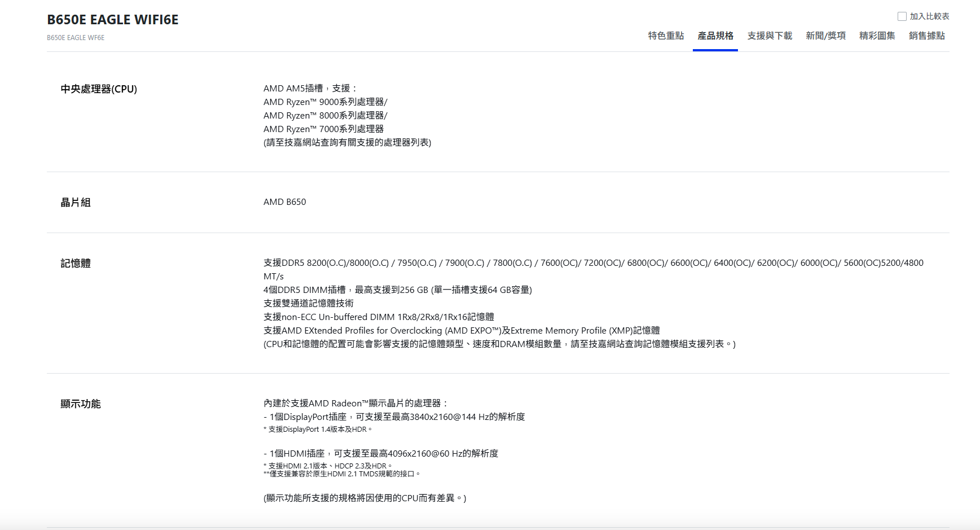The image size is (980, 530).
Task: Click the B650E EAGLE WF6E subtitle
Action: tap(76, 38)
